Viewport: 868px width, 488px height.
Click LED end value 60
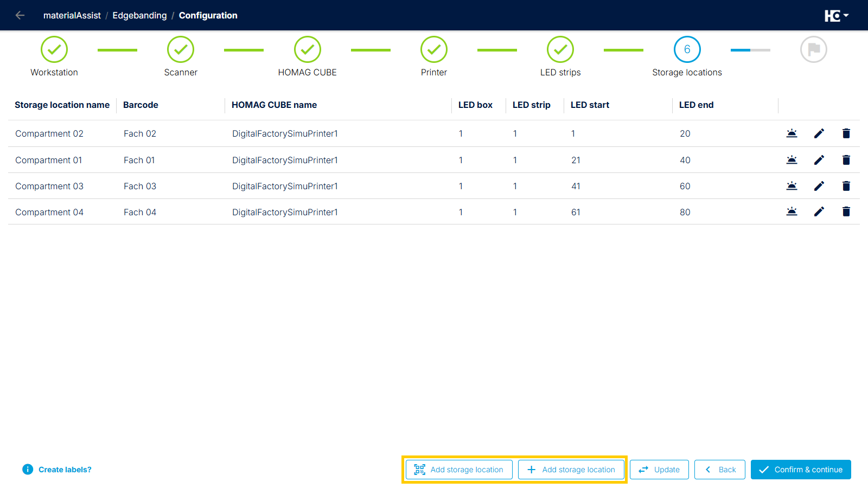pyautogui.click(x=685, y=186)
